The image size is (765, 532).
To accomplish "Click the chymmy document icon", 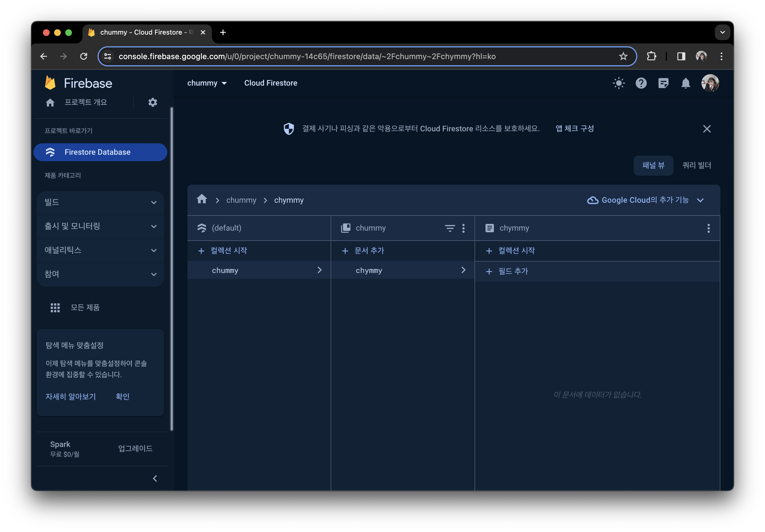I will 490,228.
